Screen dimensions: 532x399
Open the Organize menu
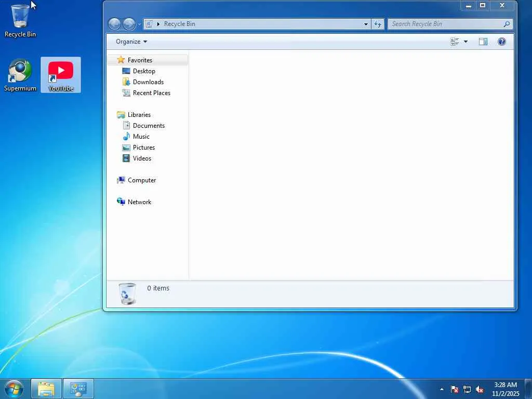131,42
